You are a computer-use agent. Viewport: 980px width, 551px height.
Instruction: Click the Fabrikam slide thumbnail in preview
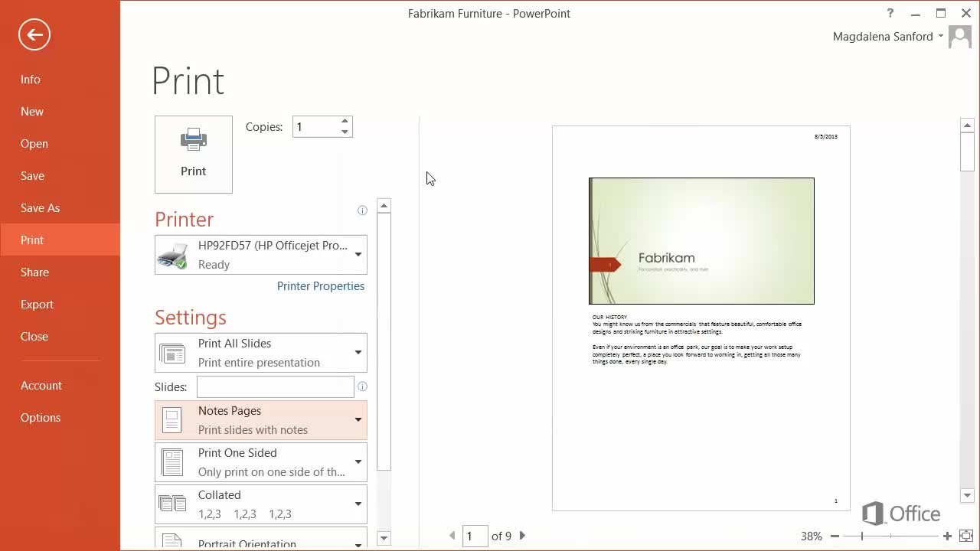701,241
